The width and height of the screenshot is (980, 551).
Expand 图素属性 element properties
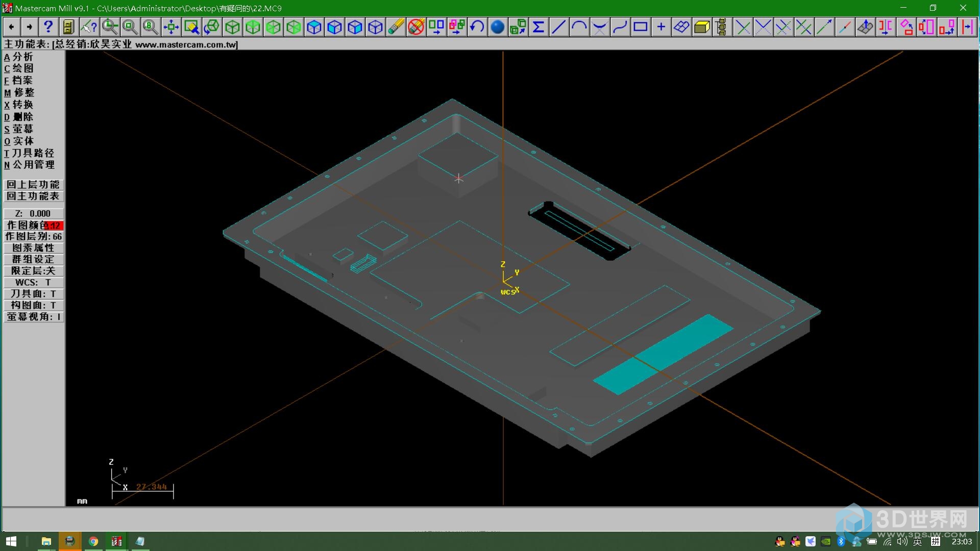tap(32, 247)
